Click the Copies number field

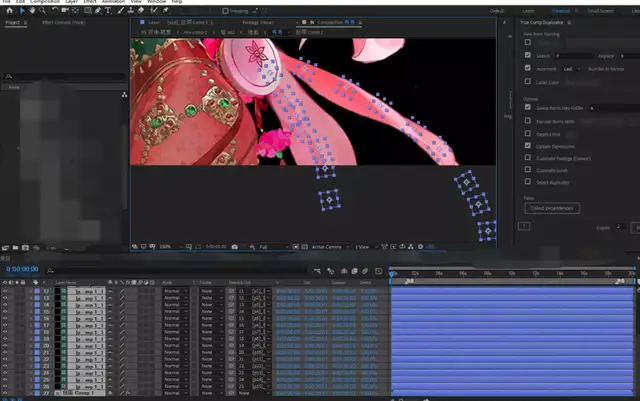(620, 227)
